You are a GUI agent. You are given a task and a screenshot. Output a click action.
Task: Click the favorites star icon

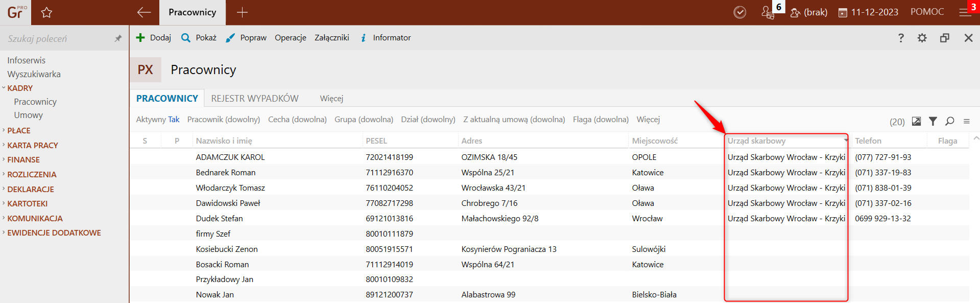46,13
